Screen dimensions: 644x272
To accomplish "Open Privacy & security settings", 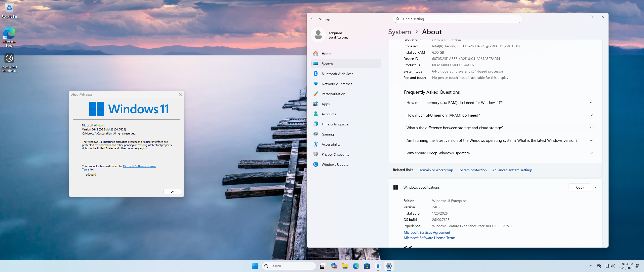I will tap(335, 154).
